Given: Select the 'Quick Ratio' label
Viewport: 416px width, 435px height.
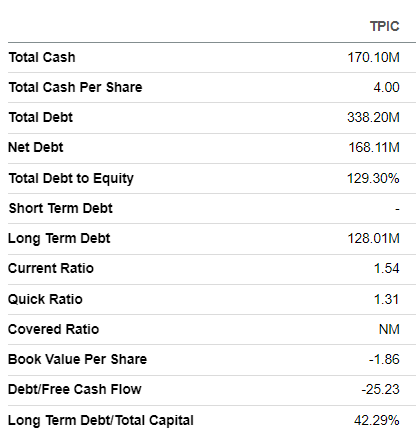Looking at the screenshot, I should (45, 299).
